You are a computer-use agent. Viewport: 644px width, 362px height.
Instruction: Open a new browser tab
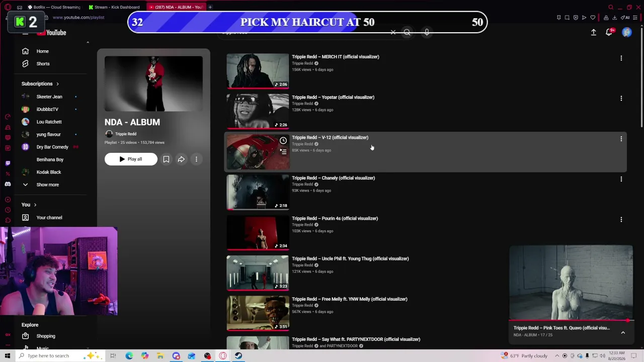[210, 7]
